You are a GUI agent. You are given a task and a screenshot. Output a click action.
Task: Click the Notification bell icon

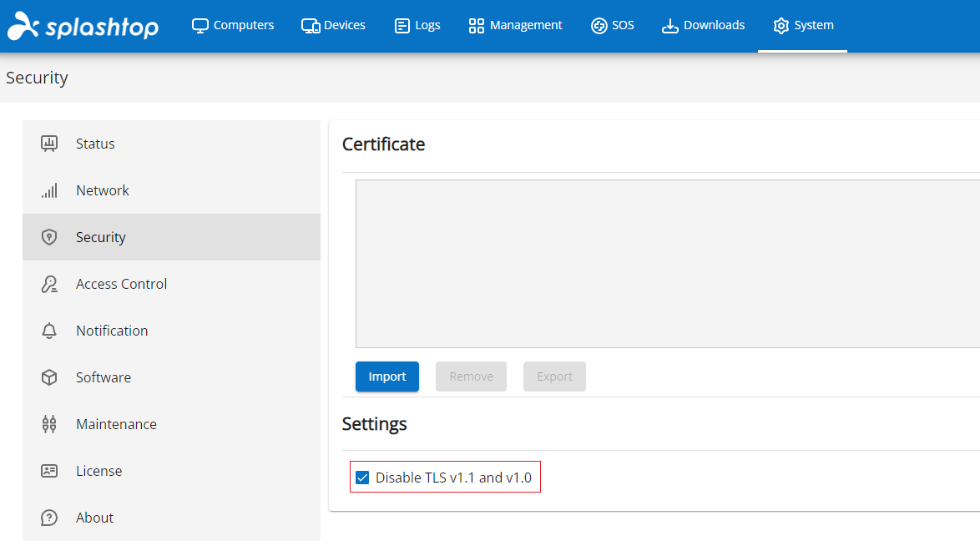coord(49,331)
